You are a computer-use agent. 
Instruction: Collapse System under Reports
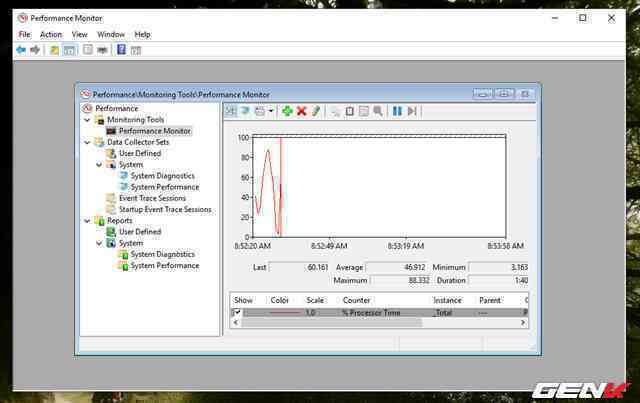pyautogui.click(x=99, y=243)
